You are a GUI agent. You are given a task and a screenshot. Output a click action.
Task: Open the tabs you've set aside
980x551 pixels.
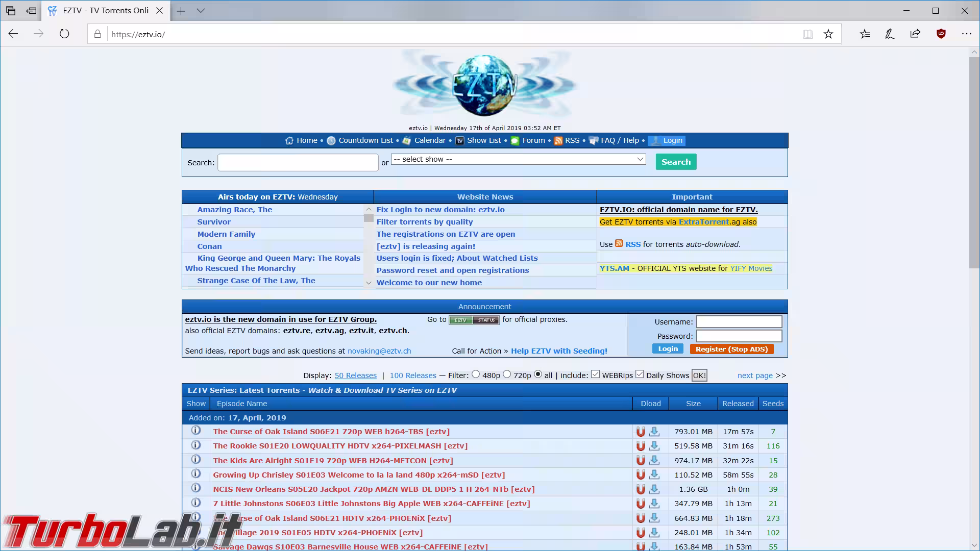[x=10, y=11]
